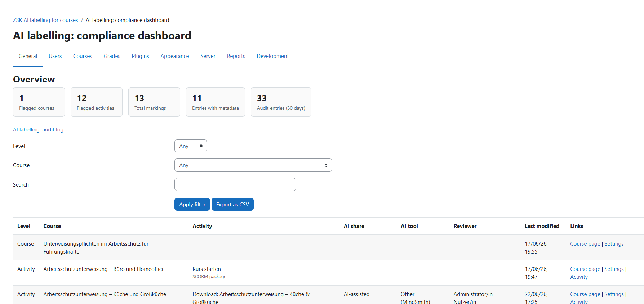Switch to the General tab
Image resolution: width=644 pixels, height=304 pixels.
(28, 56)
